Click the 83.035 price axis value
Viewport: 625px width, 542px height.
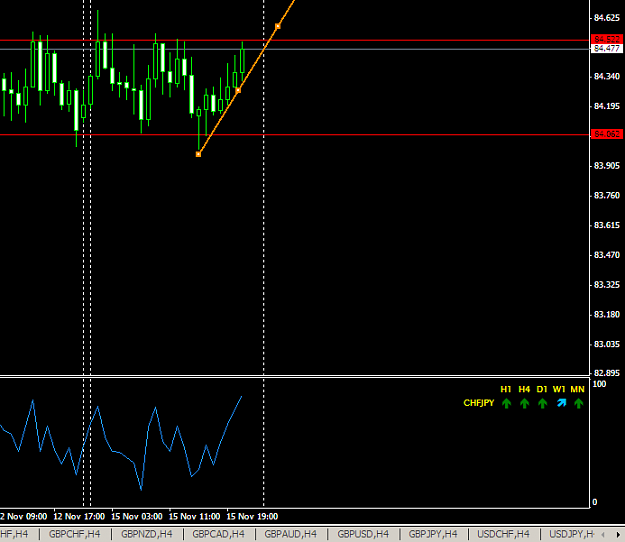(607, 344)
